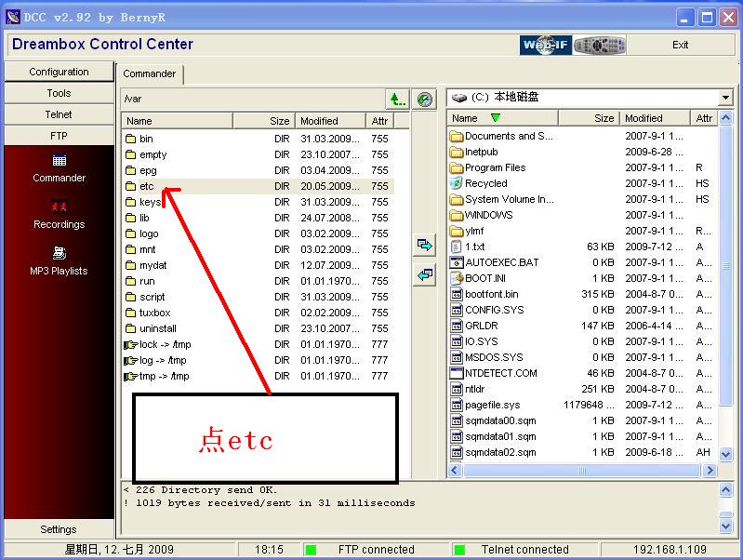Go up one directory in /var

(397, 100)
